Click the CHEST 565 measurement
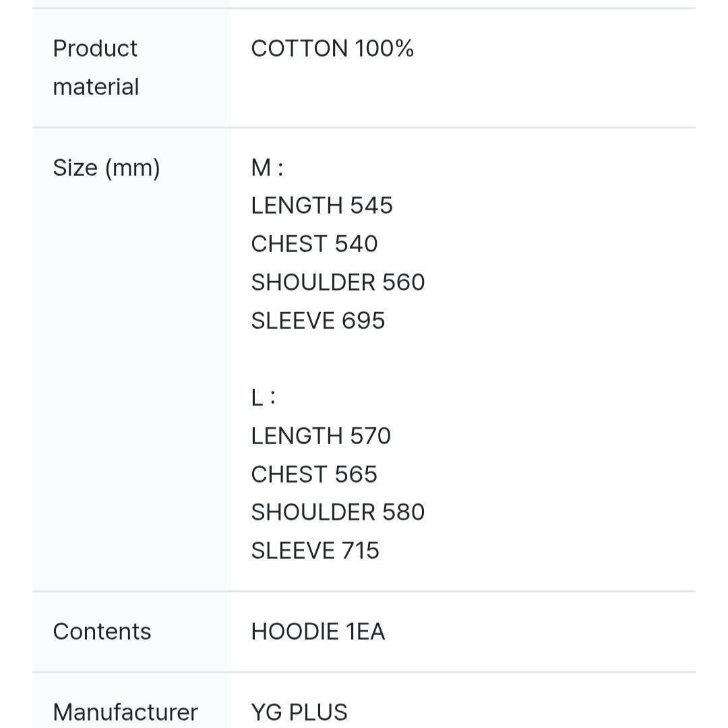 pos(314,475)
